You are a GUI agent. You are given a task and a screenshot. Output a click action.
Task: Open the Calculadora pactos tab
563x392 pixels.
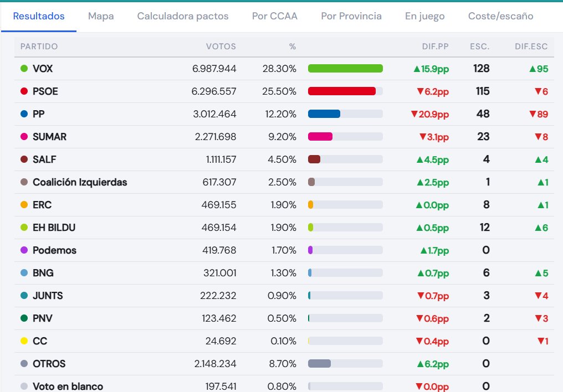pos(183,16)
